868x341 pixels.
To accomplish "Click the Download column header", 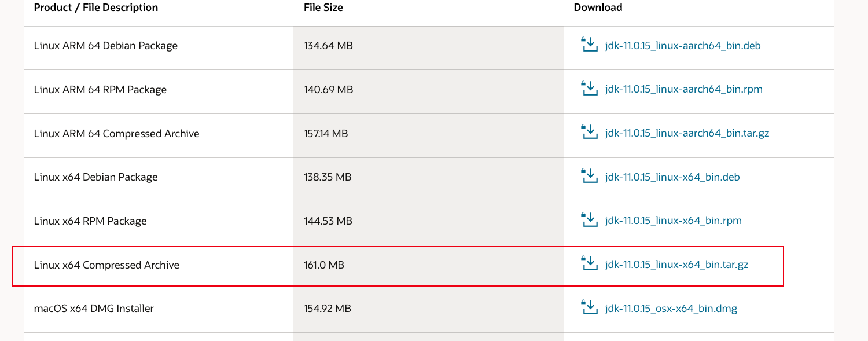I will pyautogui.click(x=598, y=8).
